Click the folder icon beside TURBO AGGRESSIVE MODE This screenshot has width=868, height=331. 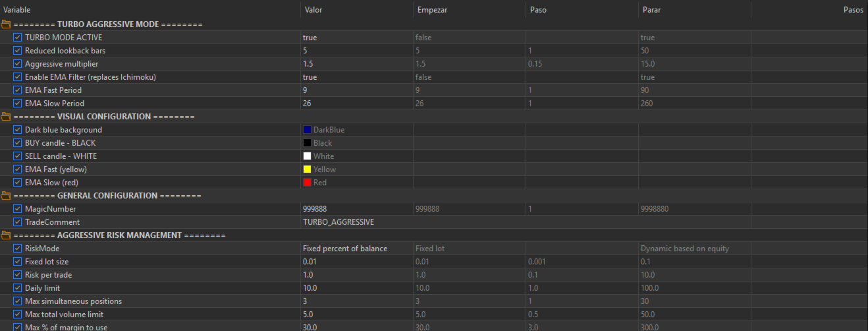coord(6,24)
